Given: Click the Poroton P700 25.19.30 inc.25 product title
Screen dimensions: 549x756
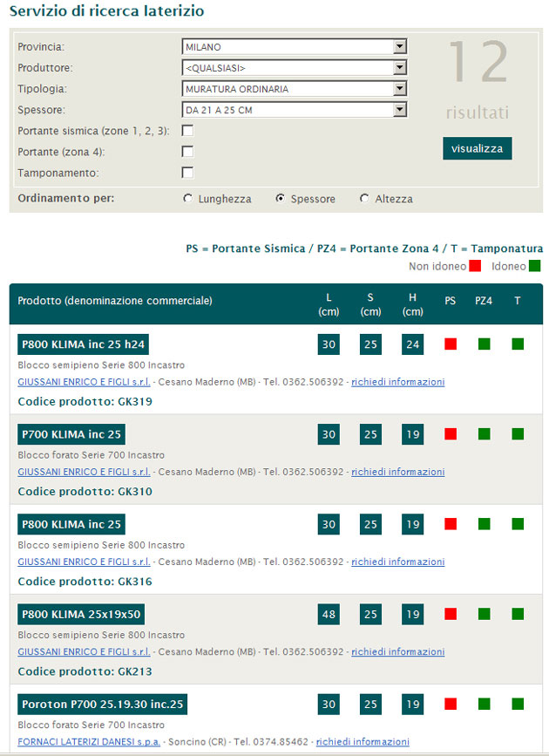Looking at the screenshot, I should [x=103, y=704].
